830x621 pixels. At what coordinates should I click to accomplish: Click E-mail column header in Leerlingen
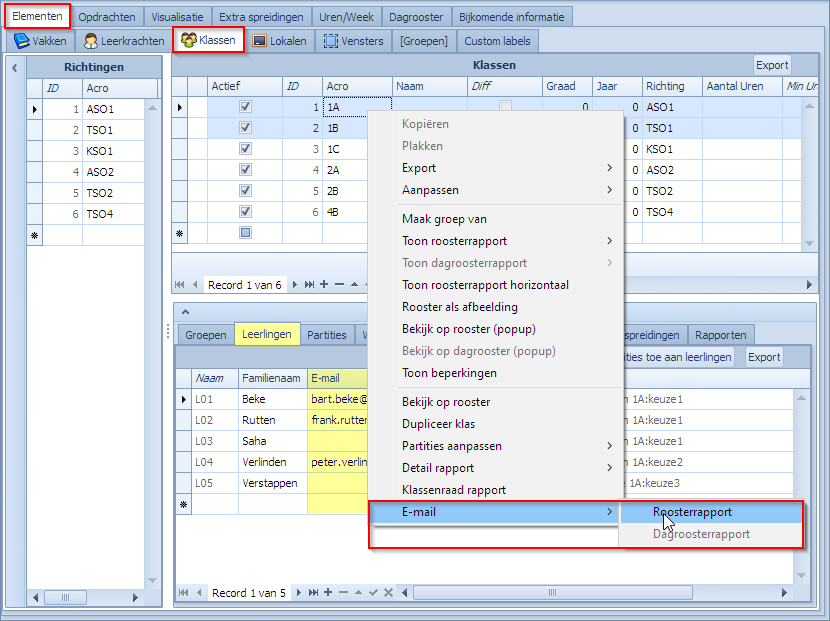click(x=337, y=378)
